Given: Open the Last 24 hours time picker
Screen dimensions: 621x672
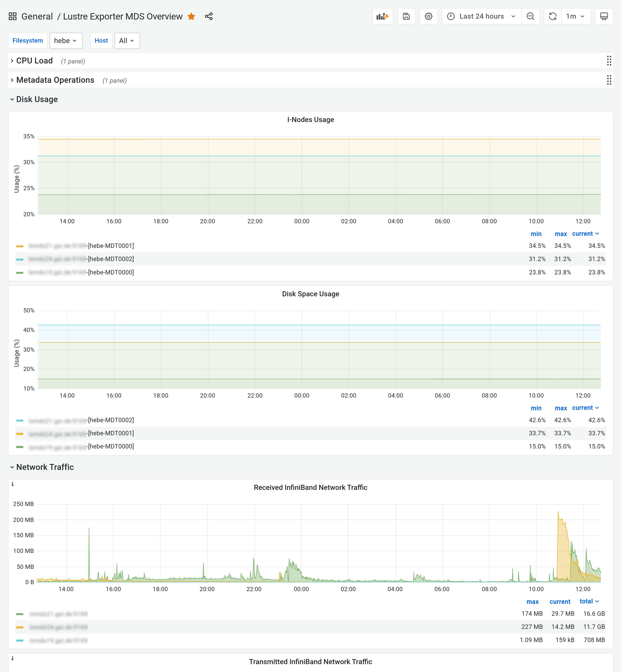Looking at the screenshot, I should 482,17.
